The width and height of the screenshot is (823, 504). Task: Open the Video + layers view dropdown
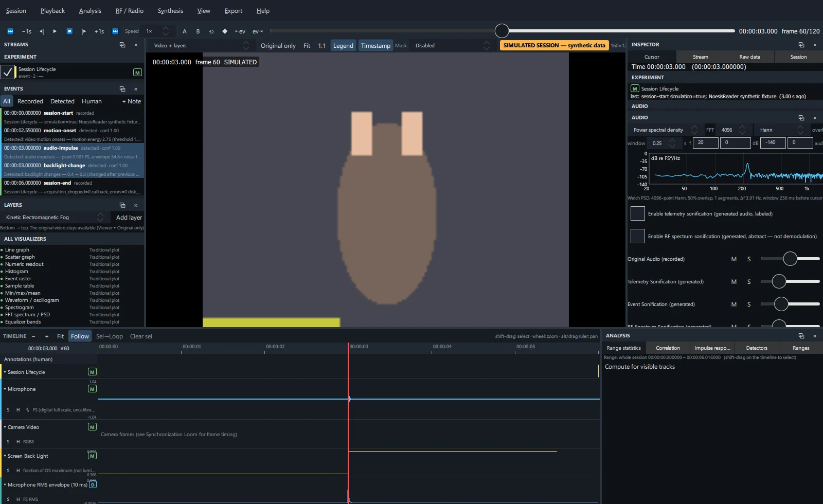(201, 46)
